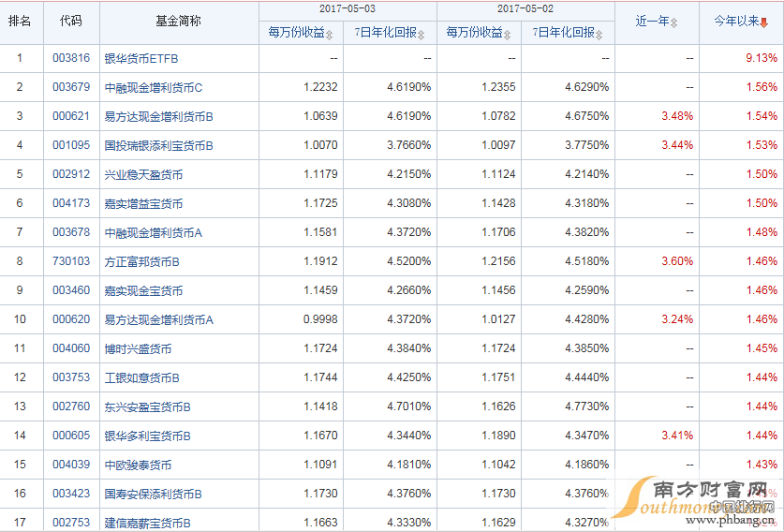This screenshot has height=532, width=784.
Task: Open fund 国寿安保添利货币B
Action: click(x=154, y=494)
